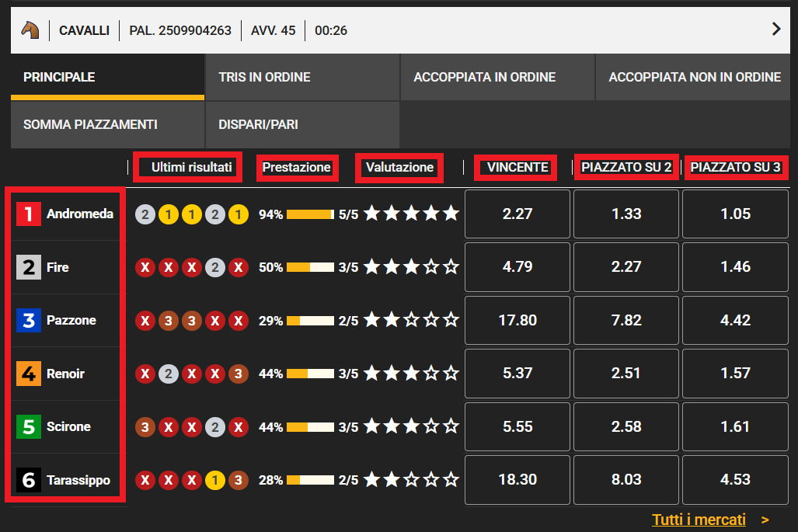Click the CAVALLI label in header
The image size is (798, 532).
84,30
